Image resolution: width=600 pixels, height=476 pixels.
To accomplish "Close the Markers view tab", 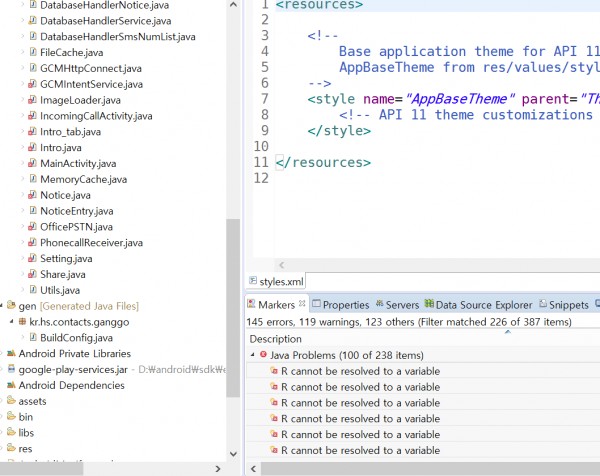I will [302, 303].
